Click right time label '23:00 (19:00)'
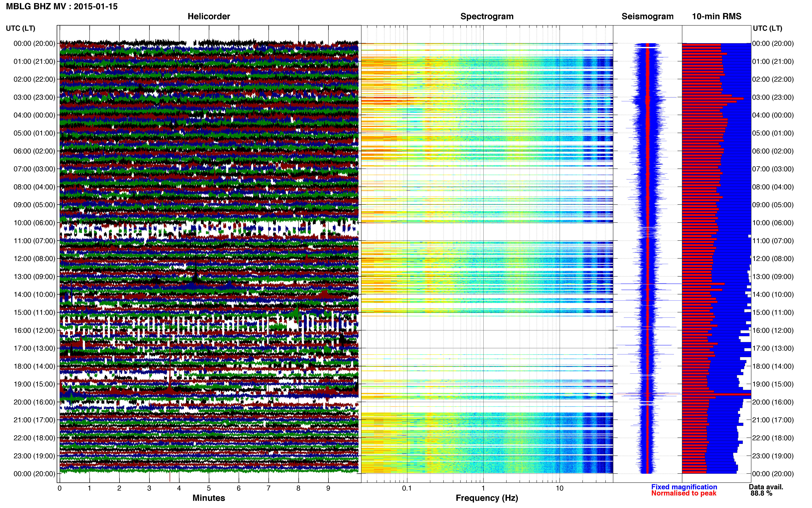This screenshot has height=508, width=812. [773, 456]
